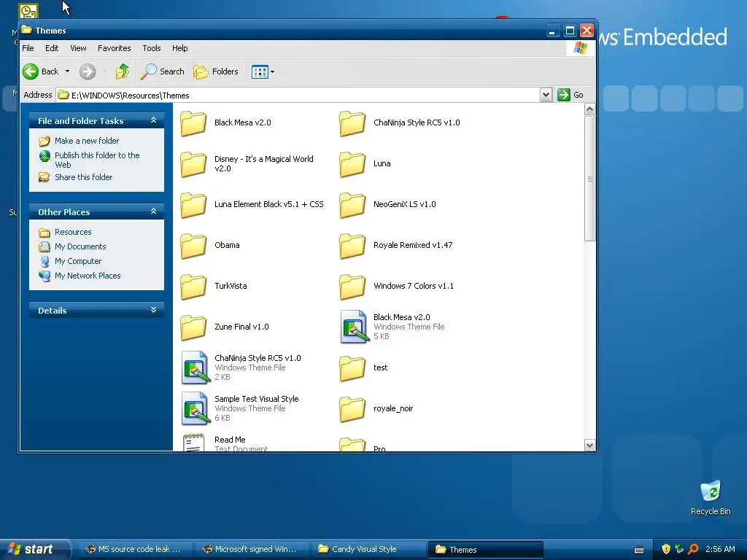The width and height of the screenshot is (747, 560).
Task: Click Publish this folder to the Web
Action: 97,160
